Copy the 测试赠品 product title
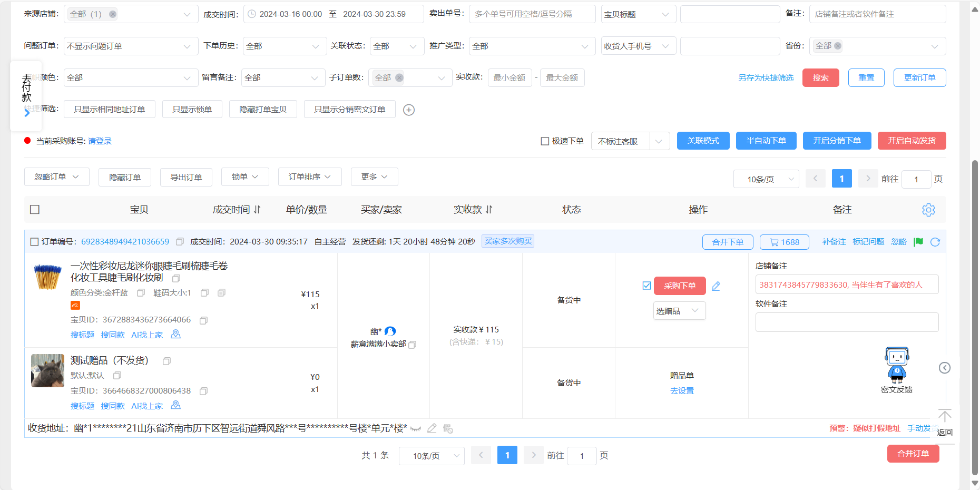This screenshot has height=490, width=980. [x=166, y=361]
